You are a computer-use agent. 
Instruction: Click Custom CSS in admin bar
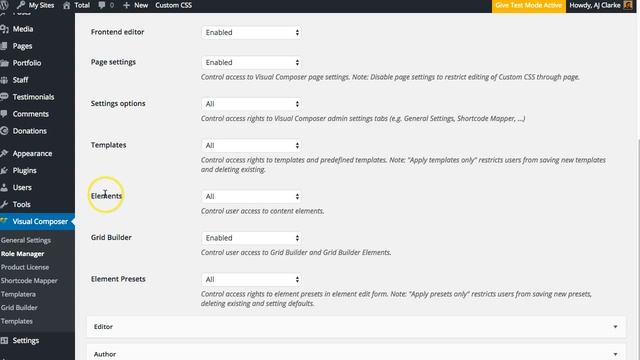tap(173, 5)
